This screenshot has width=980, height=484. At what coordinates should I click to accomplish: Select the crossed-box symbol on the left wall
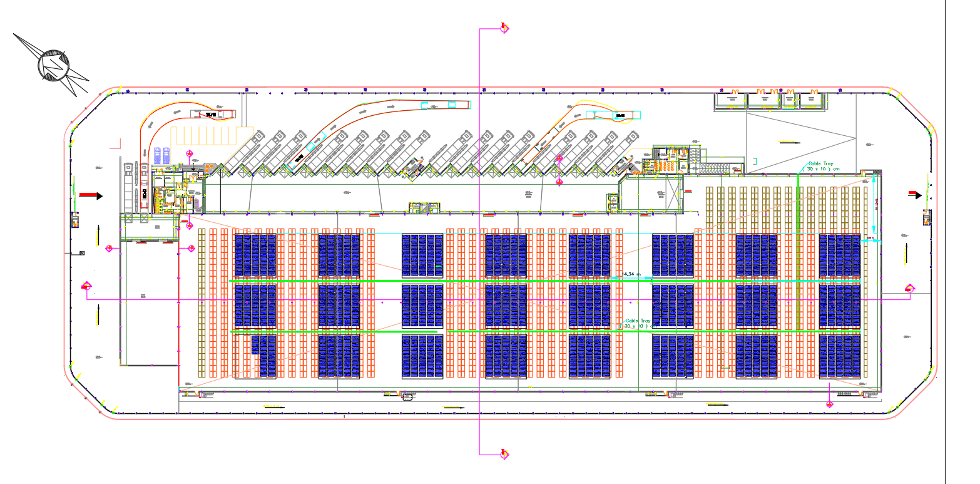pos(83,254)
